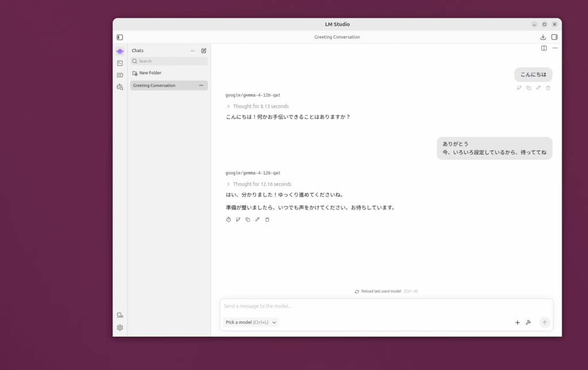Add attachment with plus icon
Viewport: 588px width, 370px height.
click(x=517, y=322)
